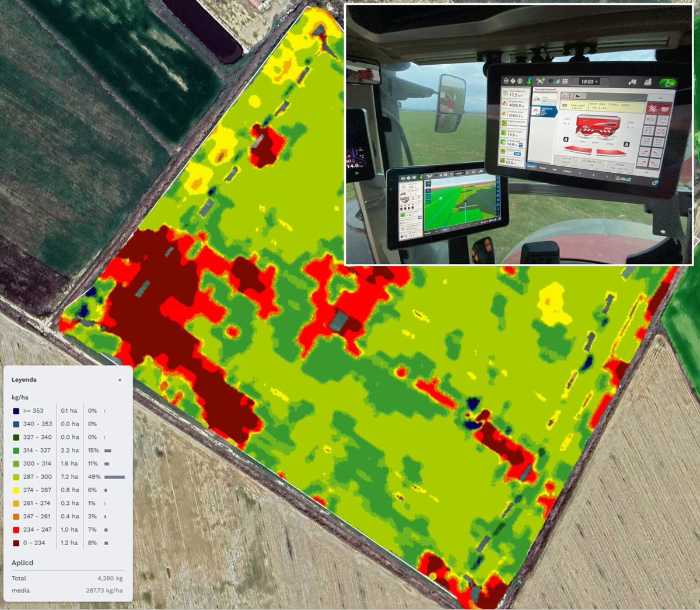Tap the green arrows icon on large terminal

529,81
